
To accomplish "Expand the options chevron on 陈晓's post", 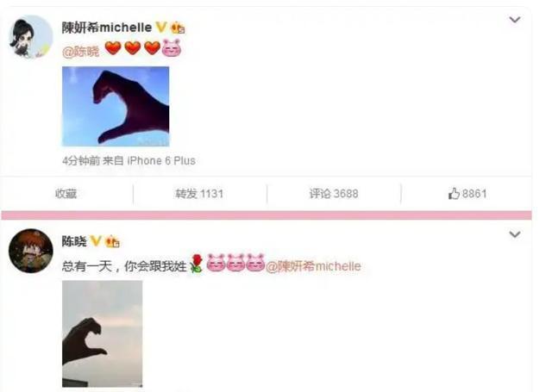I will pos(515,234).
